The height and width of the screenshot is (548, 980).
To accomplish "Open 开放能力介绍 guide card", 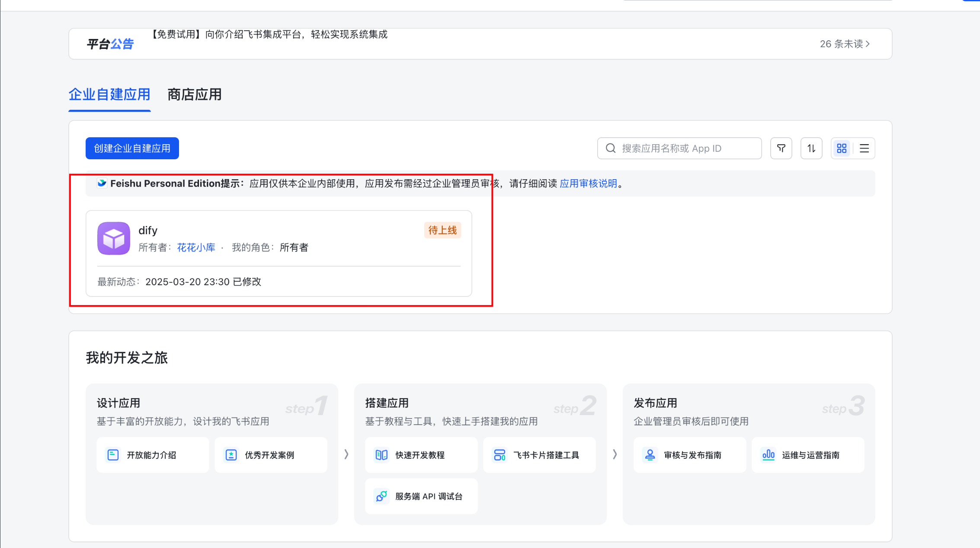I will coord(152,455).
